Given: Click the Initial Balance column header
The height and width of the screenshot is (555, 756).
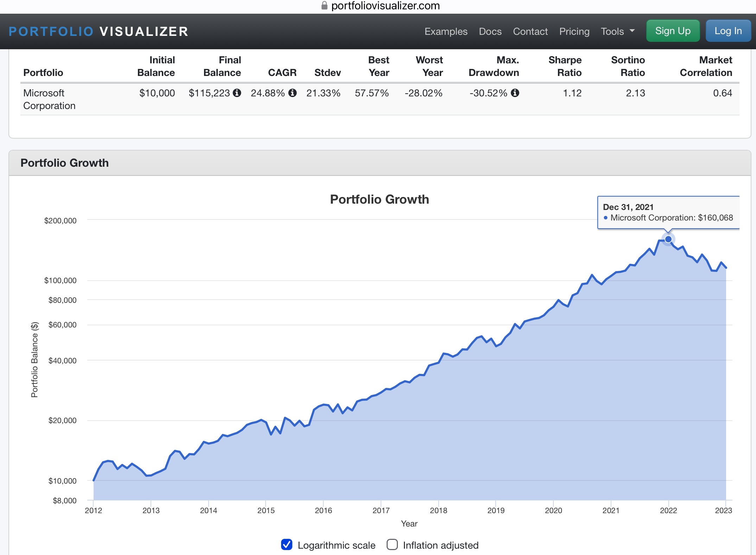Looking at the screenshot, I should click(x=156, y=66).
